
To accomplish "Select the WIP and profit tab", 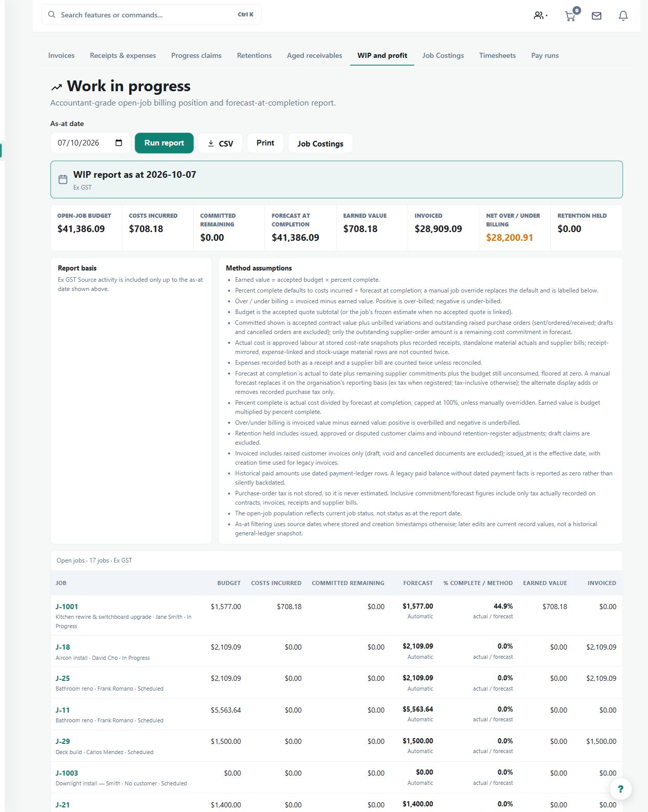I will coord(382,55).
